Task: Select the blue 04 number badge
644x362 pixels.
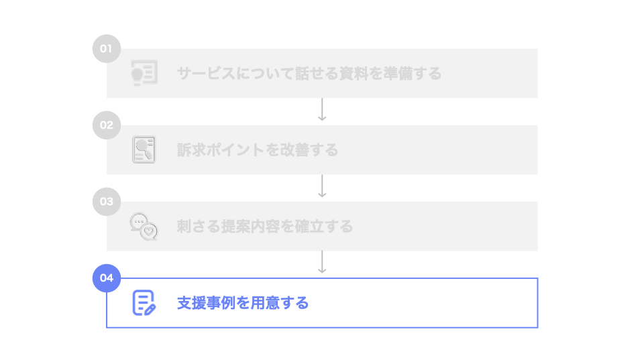Action: point(106,278)
